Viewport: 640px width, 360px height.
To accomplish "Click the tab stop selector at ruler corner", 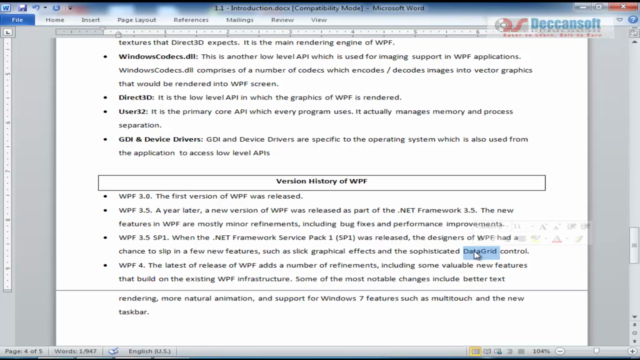I will coord(8,32).
